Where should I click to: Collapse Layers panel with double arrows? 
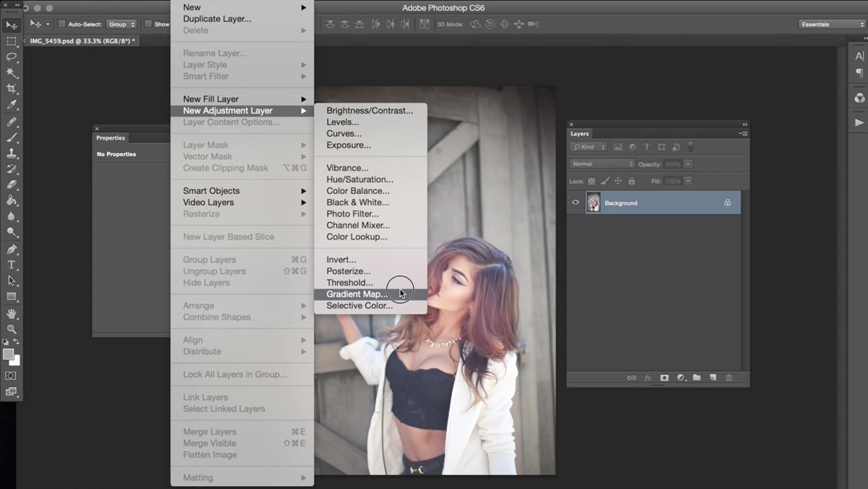pyautogui.click(x=744, y=124)
